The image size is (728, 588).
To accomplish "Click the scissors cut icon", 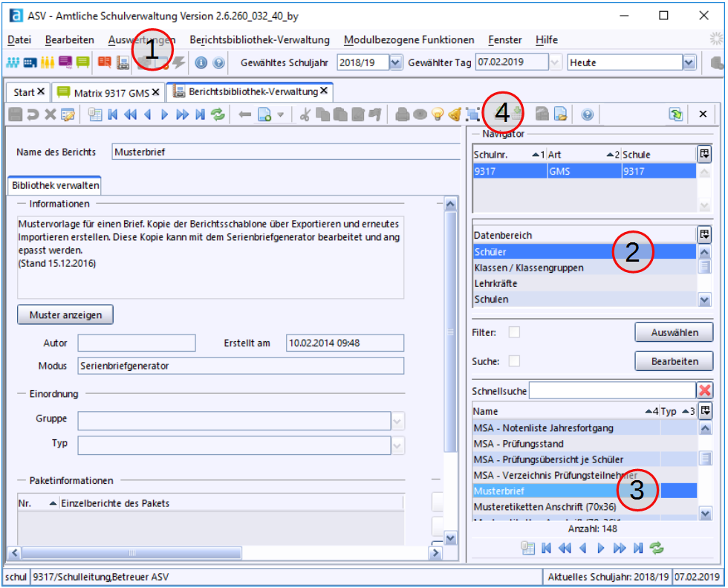I will pos(305,114).
